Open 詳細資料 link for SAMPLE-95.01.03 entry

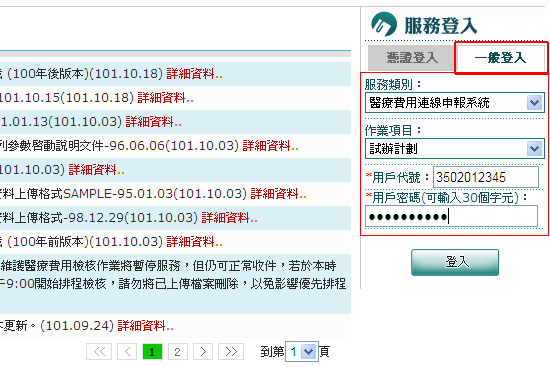(x=279, y=194)
